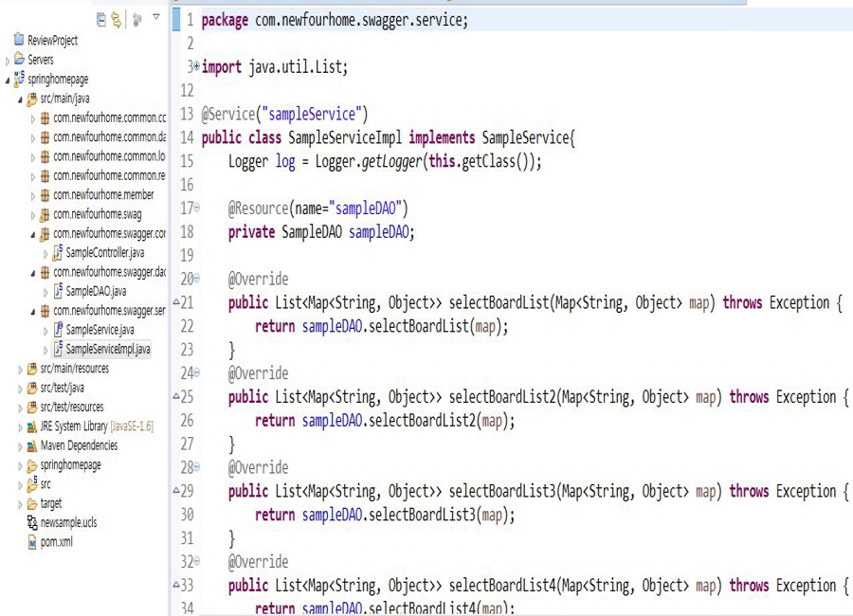Collapse the com.newfourhome.swagger.dac package arrow
Image resolution: width=853 pixels, height=616 pixels.
[32, 273]
